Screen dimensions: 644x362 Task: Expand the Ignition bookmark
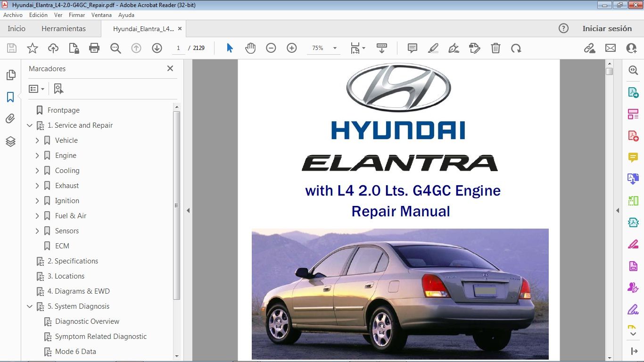[x=37, y=201]
